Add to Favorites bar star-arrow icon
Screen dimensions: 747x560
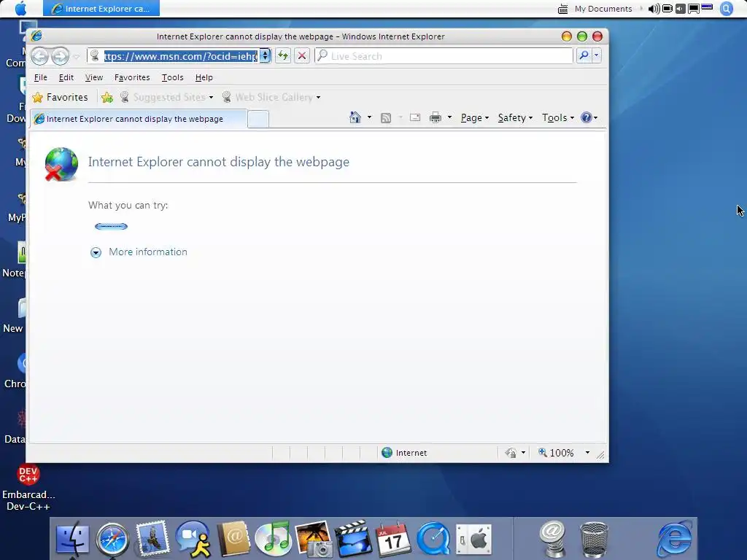coord(107,97)
